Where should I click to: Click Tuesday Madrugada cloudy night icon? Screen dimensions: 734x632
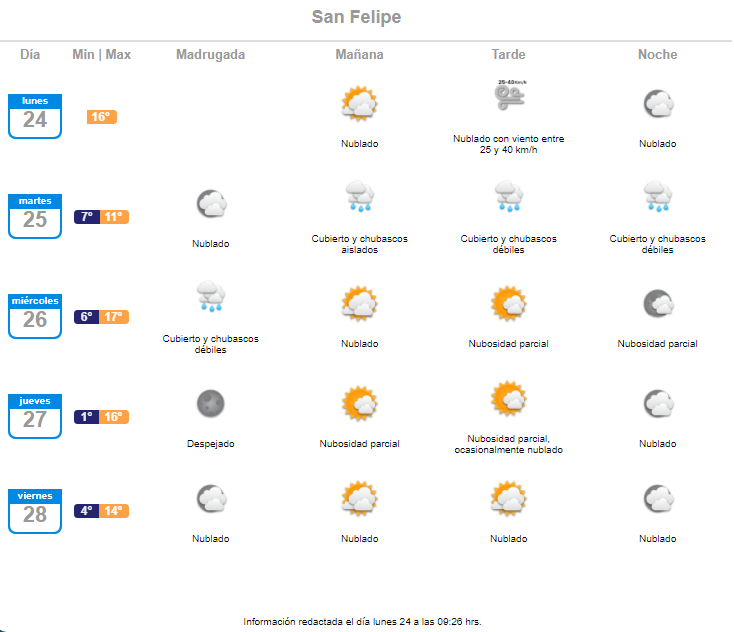pos(212,204)
